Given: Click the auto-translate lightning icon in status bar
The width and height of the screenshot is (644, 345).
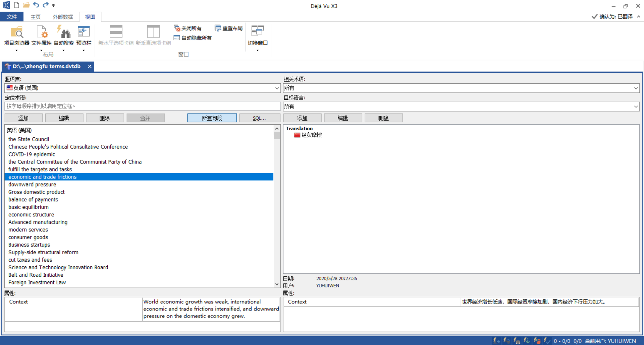Looking at the screenshot, I should click(506, 341).
